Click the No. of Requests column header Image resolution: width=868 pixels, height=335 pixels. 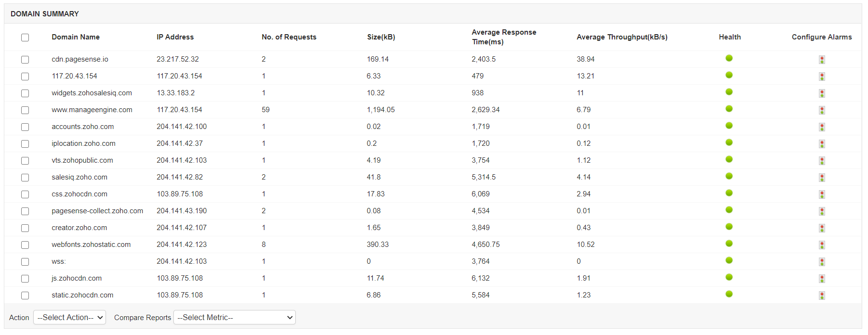289,37
